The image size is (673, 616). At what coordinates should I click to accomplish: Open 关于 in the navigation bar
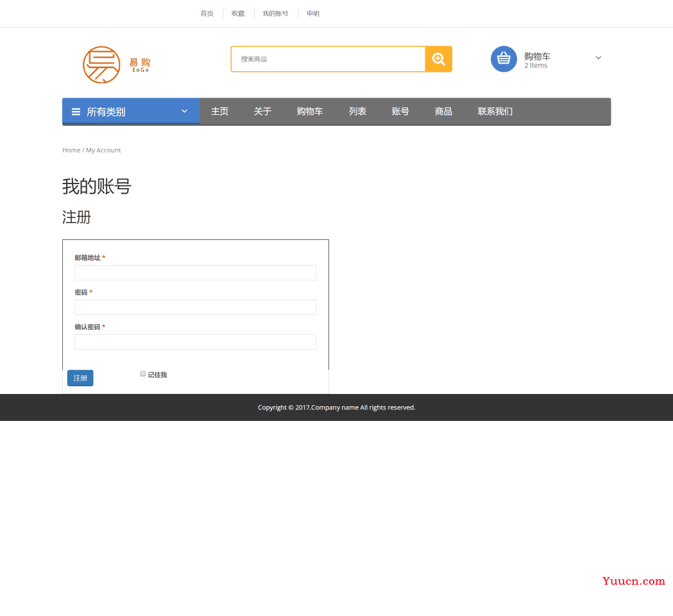[x=262, y=111]
